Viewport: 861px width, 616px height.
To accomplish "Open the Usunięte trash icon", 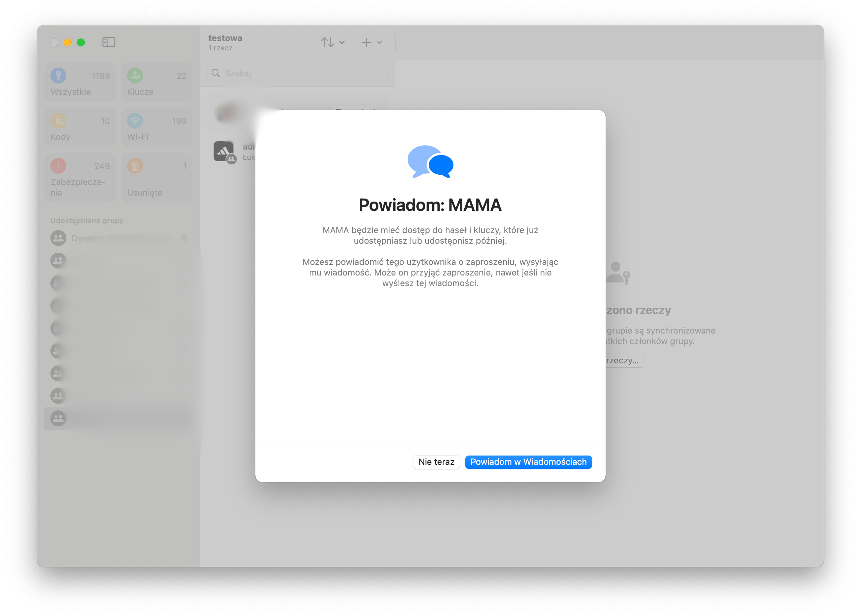I will [x=135, y=166].
